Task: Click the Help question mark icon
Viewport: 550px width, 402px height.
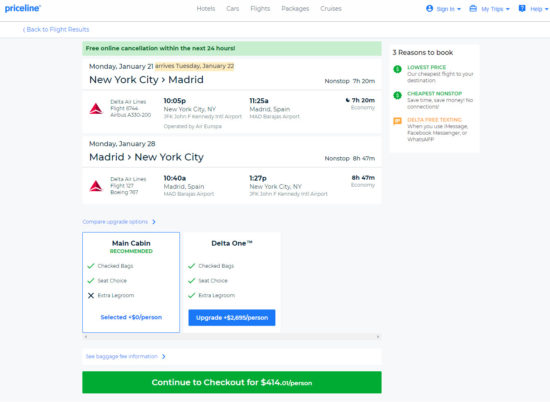Action: tap(522, 8)
